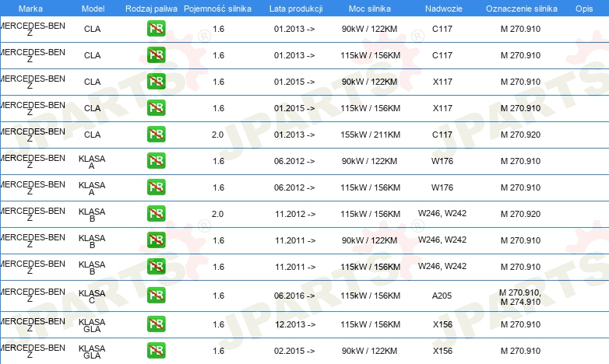609x364 pixels.
Task: Click the X156 body cell in the 02.2015 row
Action: (x=442, y=351)
